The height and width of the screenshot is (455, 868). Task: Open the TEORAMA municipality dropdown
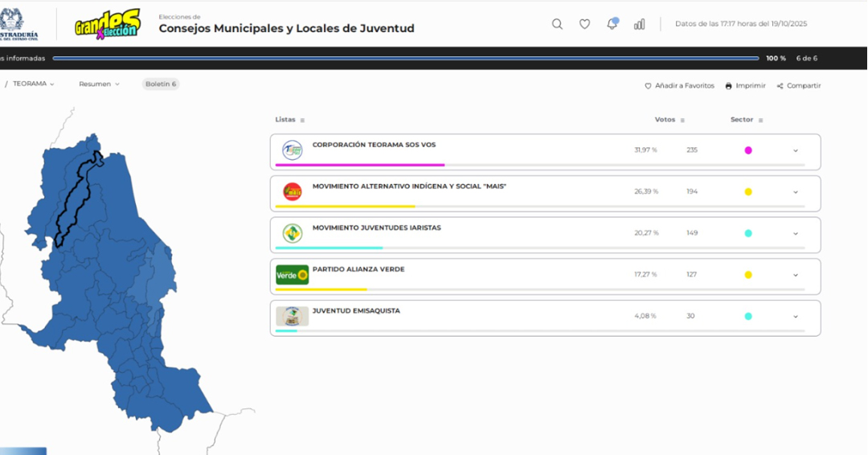tap(33, 84)
